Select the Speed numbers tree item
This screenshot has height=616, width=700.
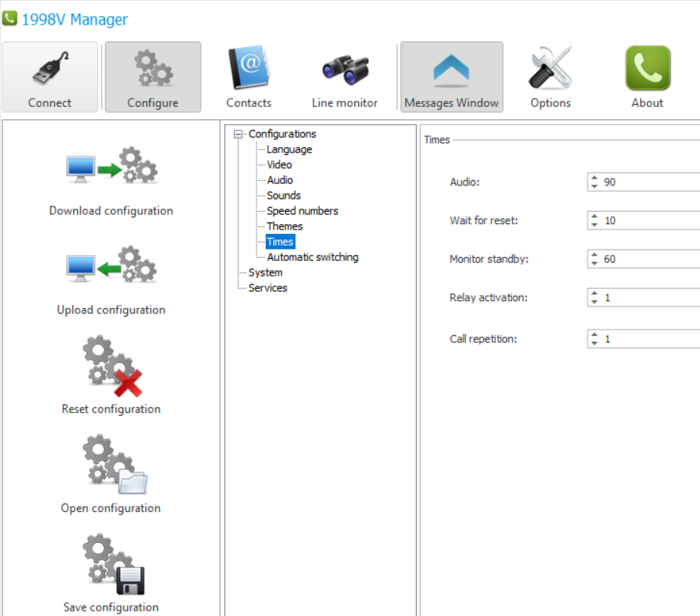click(302, 211)
